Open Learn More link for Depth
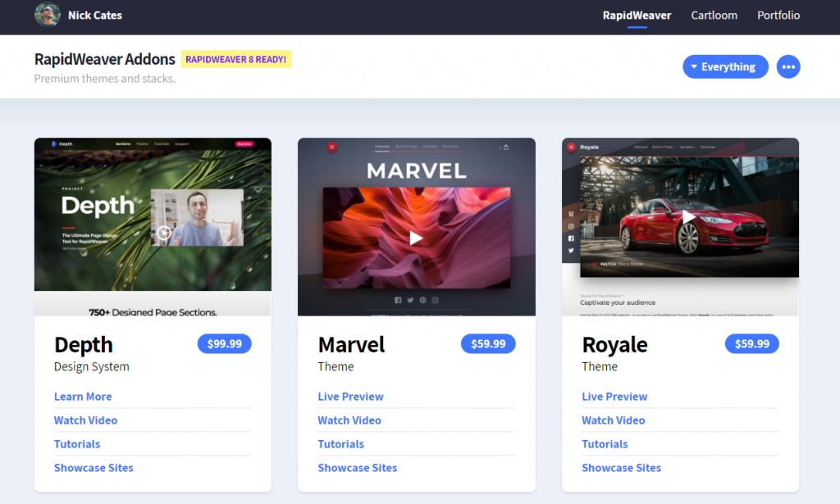This screenshot has height=504, width=840. (x=83, y=397)
